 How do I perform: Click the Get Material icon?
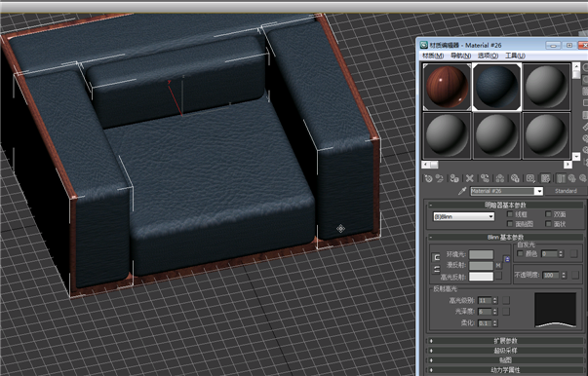pyautogui.click(x=429, y=178)
